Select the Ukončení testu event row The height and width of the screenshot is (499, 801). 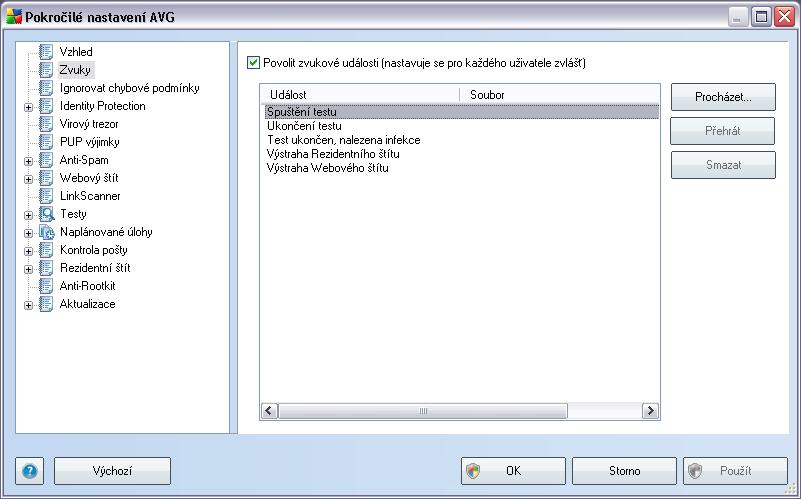coord(461,126)
